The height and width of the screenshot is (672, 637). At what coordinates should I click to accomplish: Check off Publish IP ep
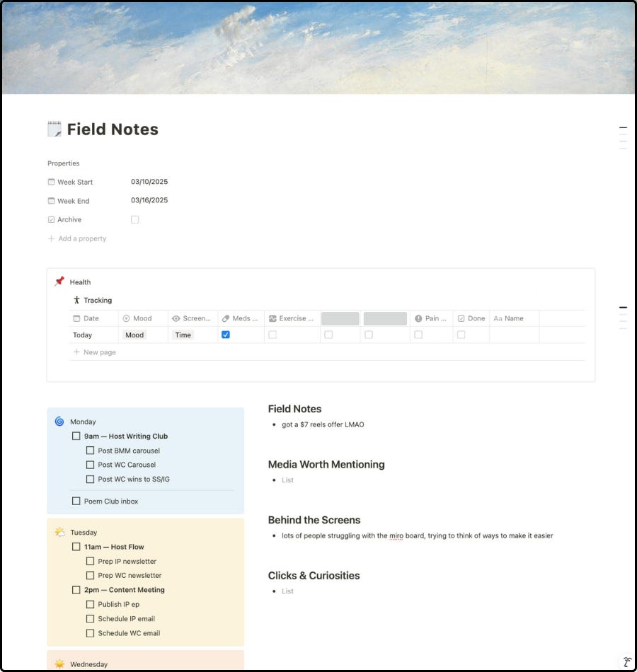tap(90, 604)
